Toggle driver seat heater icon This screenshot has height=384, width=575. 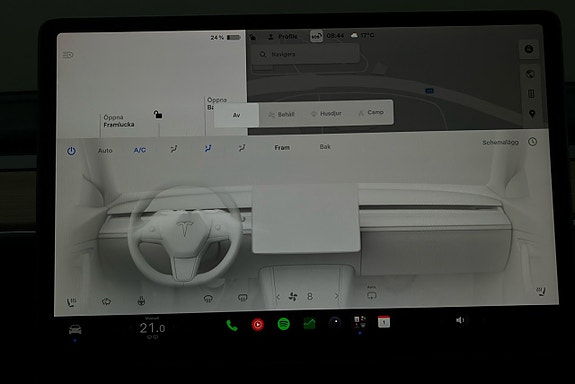pyautogui.click(x=71, y=303)
